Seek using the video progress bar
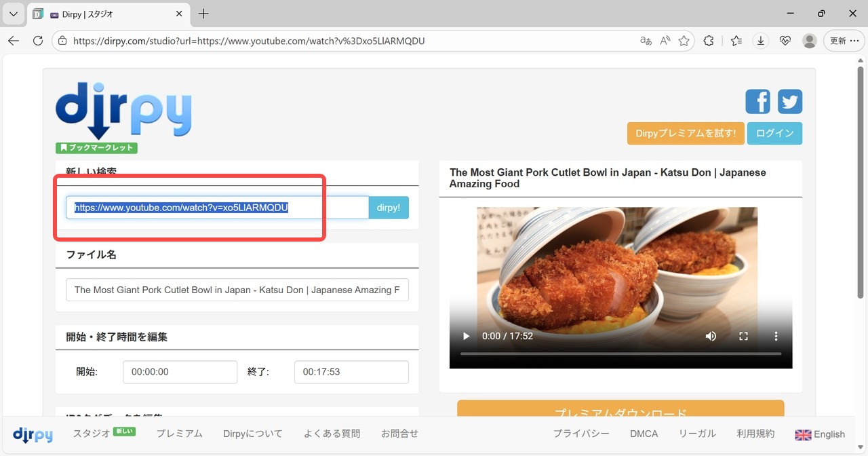Screen dimensions: 868x456 tap(620, 354)
